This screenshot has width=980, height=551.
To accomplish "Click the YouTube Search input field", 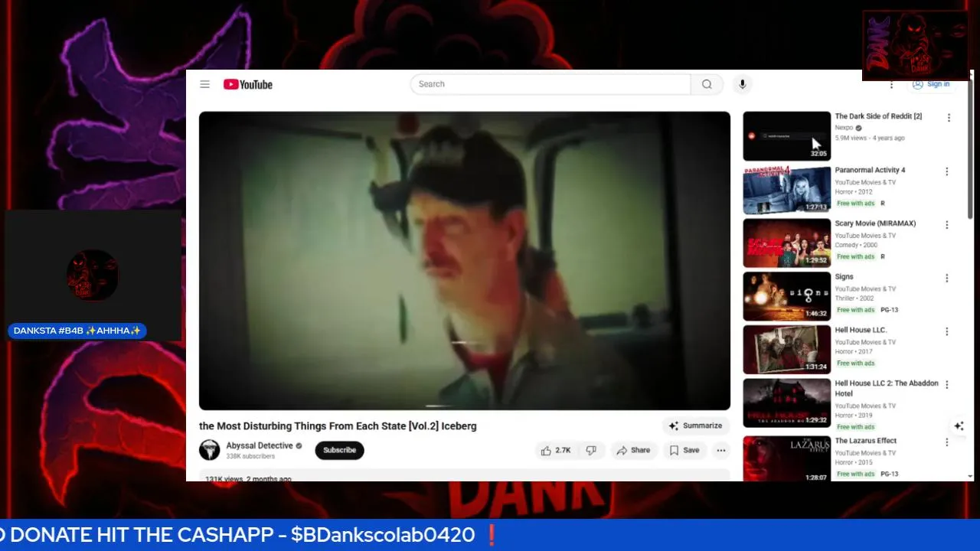I will pos(550,84).
